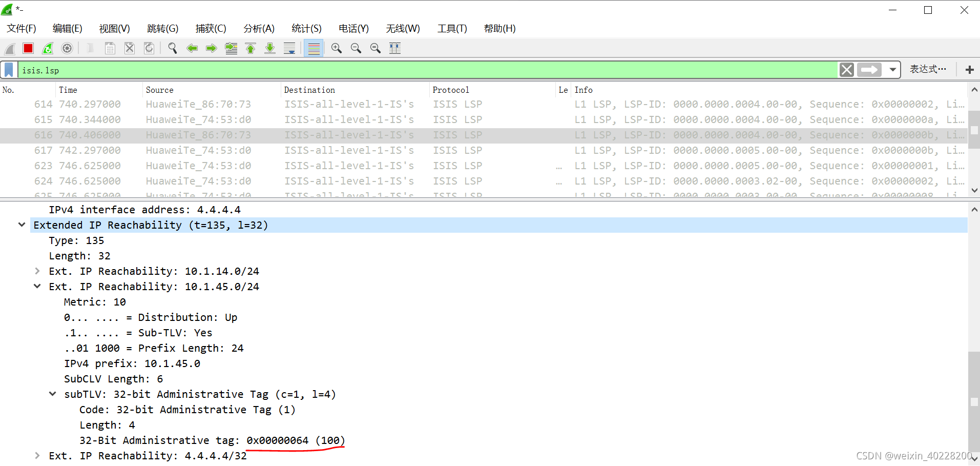Select IPv4 interface address: 4.4.4.4 row
This screenshot has width=980, height=466.
pyautogui.click(x=144, y=210)
